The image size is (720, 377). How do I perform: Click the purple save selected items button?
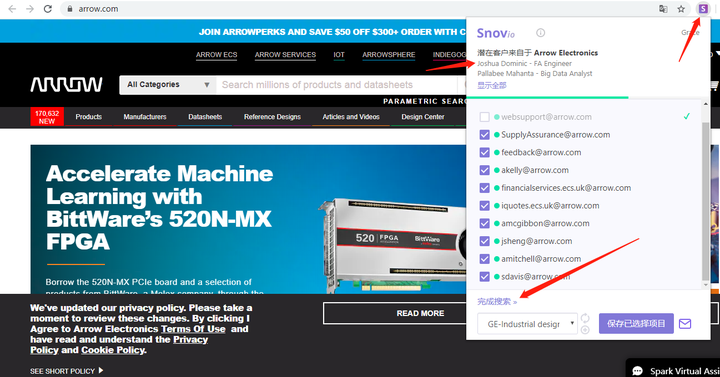(x=636, y=324)
